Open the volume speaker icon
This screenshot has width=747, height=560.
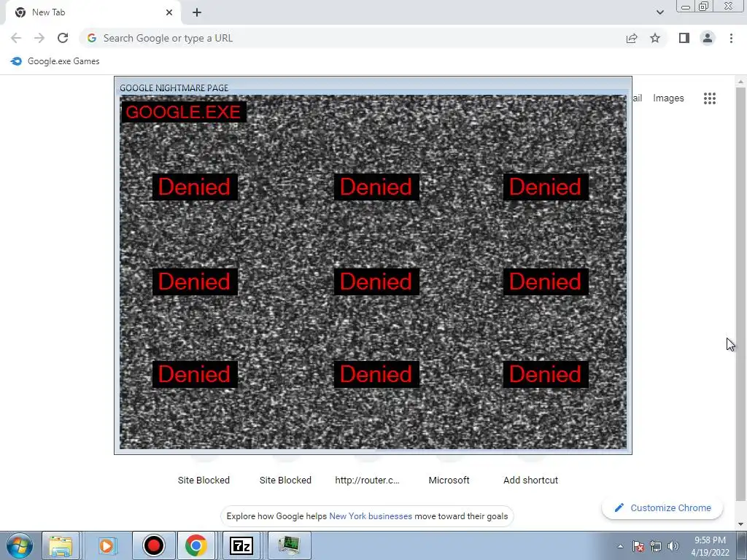coord(673,546)
